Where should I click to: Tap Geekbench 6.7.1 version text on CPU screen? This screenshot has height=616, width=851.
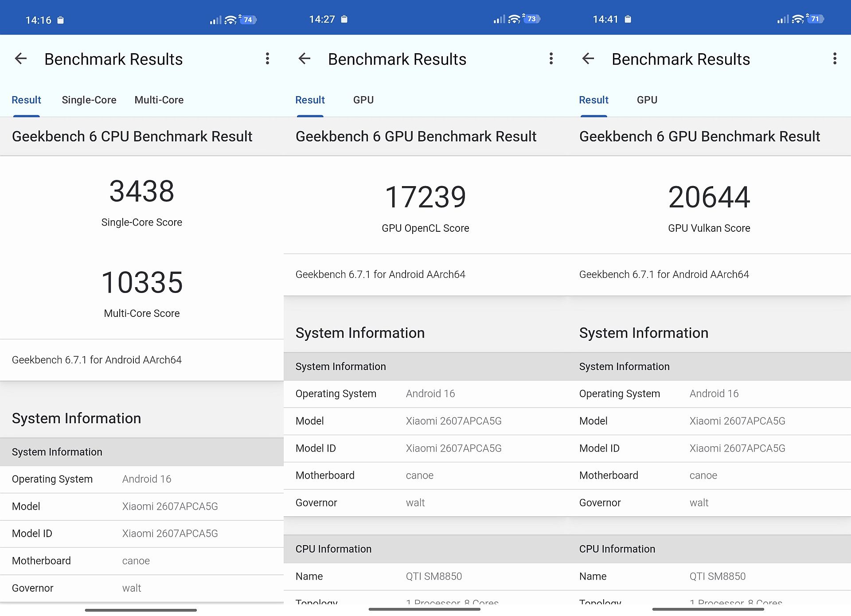pyautogui.click(x=97, y=360)
